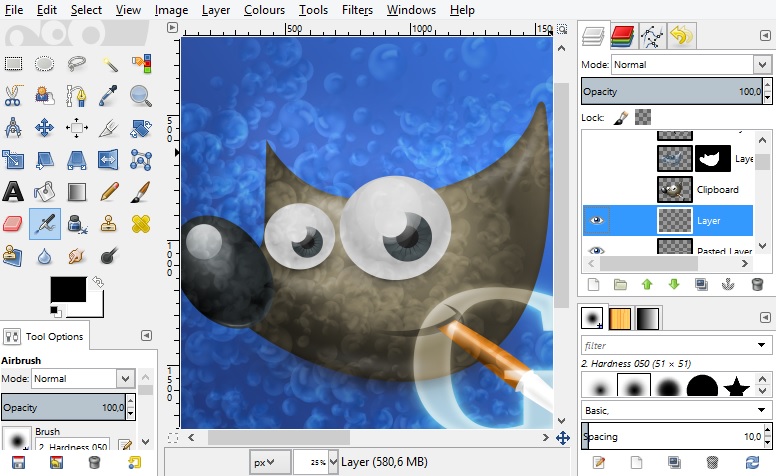Select the Scissors Select tool
The width and height of the screenshot is (776, 476).
[13, 95]
